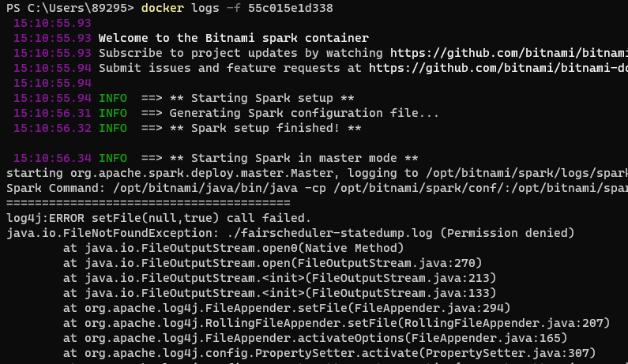628x364 pixels.
Task: Click the green INFO label at 15:10:56.34
Action: [112, 158]
